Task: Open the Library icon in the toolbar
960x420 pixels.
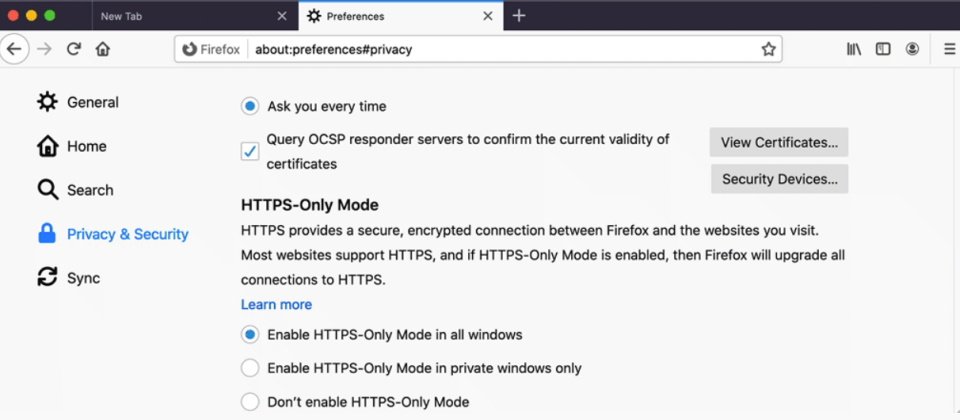Action: coord(853,49)
